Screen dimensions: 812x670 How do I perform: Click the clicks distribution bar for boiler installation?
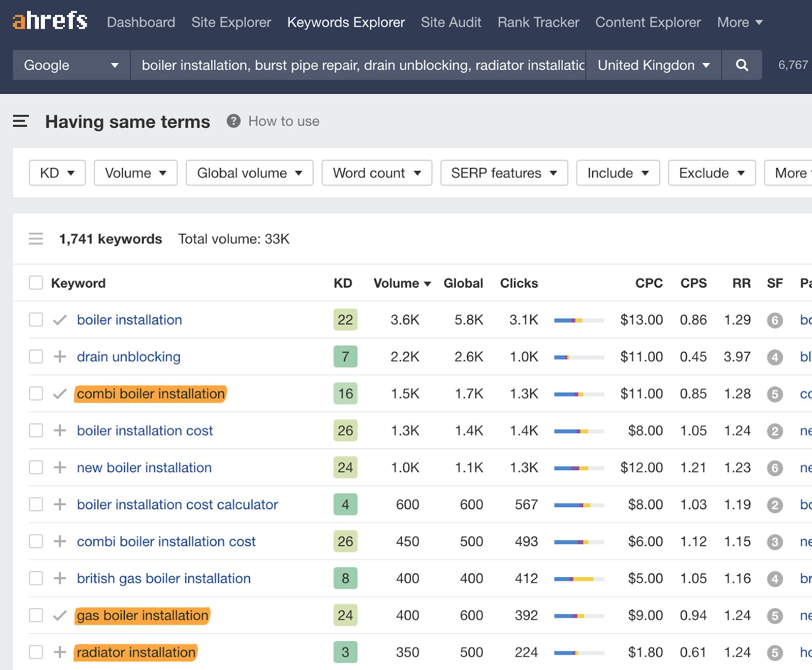[579, 320]
